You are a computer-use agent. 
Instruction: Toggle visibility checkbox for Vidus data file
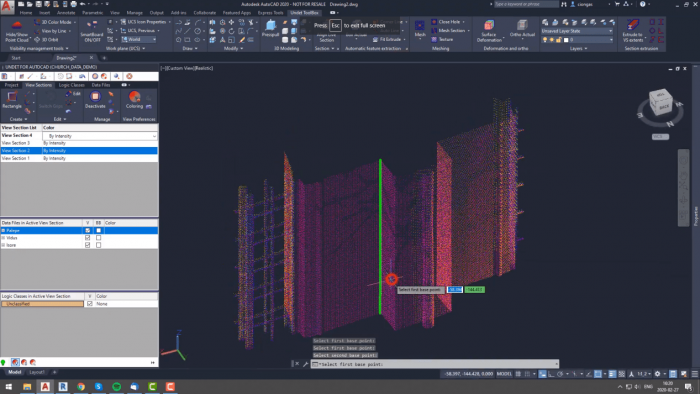(x=88, y=238)
